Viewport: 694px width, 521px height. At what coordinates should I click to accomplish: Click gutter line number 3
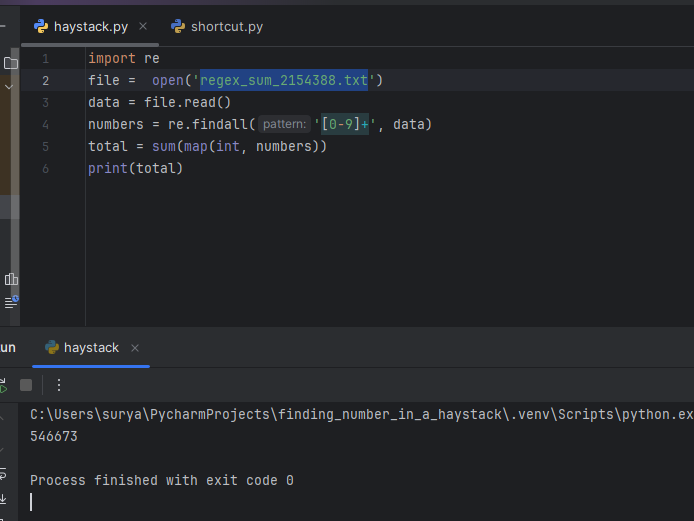click(x=46, y=103)
